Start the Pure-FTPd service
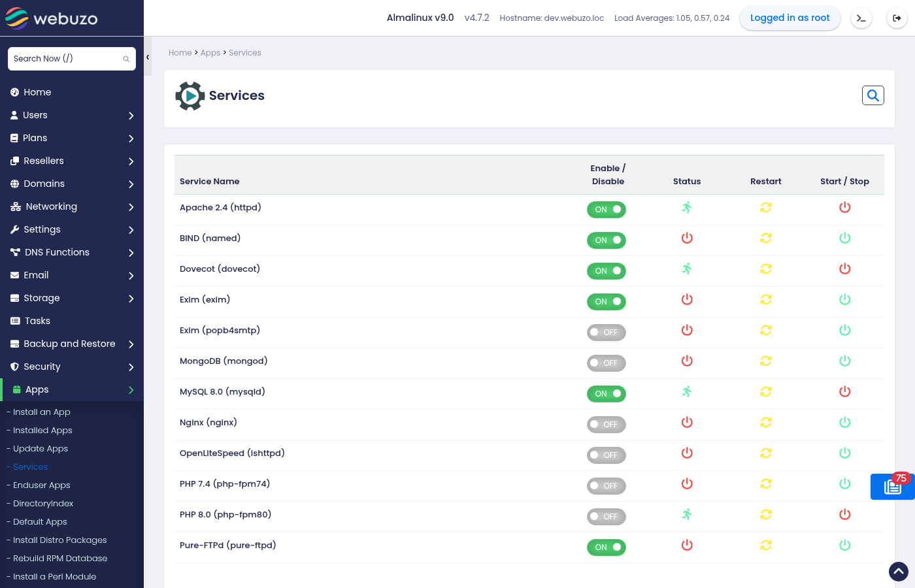 [845, 545]
